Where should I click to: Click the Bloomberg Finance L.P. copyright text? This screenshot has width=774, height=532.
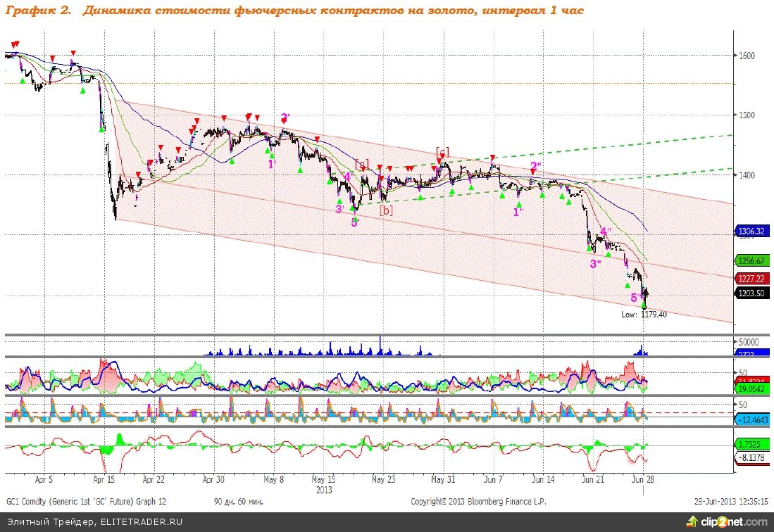pos(478,502)
